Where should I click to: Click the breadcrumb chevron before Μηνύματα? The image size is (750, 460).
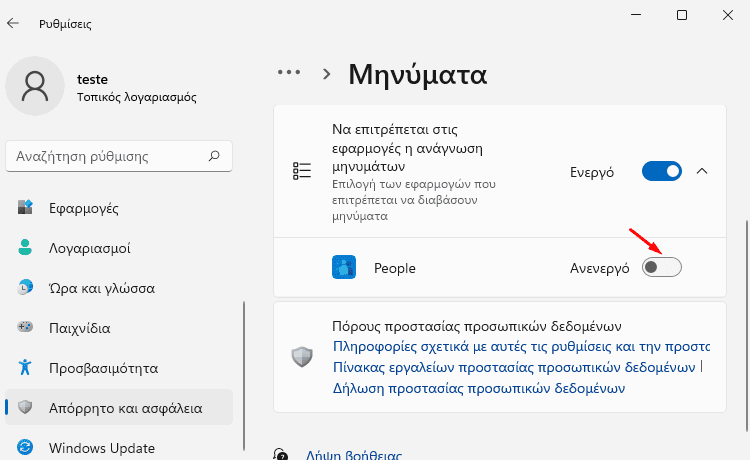point(327,74)
